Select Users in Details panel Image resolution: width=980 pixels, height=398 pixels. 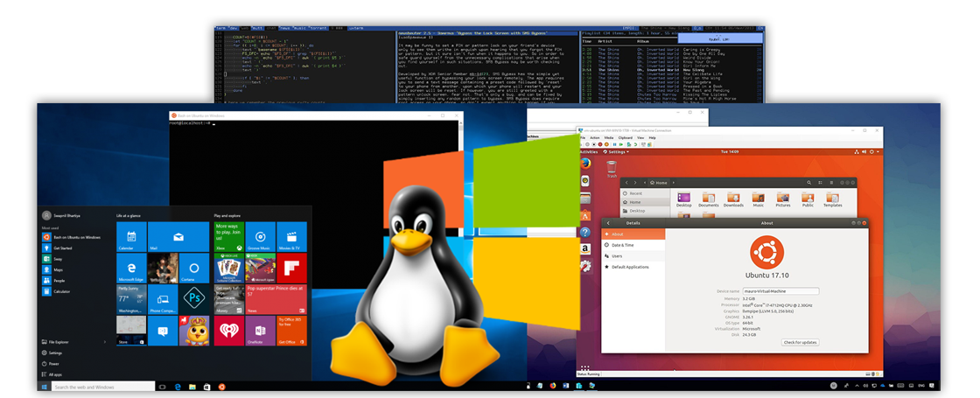point(633,256)
